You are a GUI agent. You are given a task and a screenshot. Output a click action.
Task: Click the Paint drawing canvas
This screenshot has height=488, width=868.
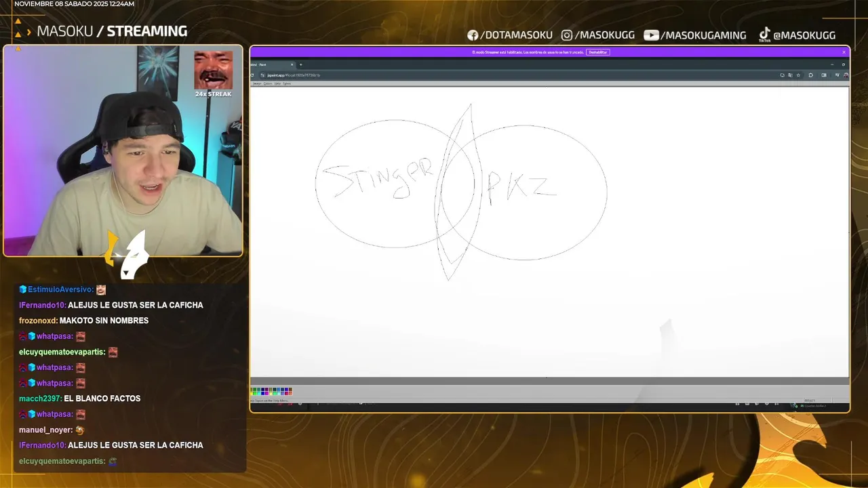549,231
